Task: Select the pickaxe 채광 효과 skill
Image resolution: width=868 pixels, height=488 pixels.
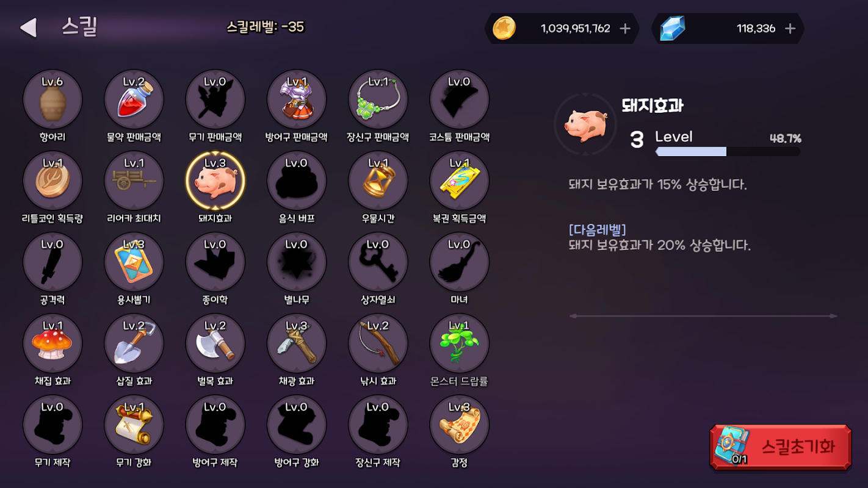Action: point(297,343)
